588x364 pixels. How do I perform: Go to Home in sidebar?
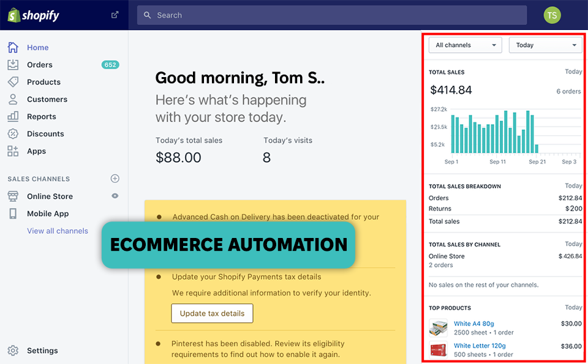[37, 48]
